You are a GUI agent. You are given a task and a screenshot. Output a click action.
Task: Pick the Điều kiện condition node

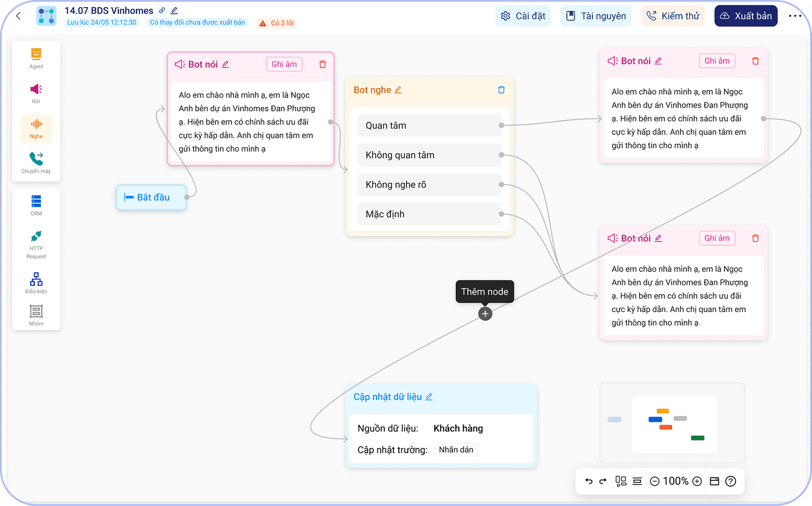(x=36, y=282)
